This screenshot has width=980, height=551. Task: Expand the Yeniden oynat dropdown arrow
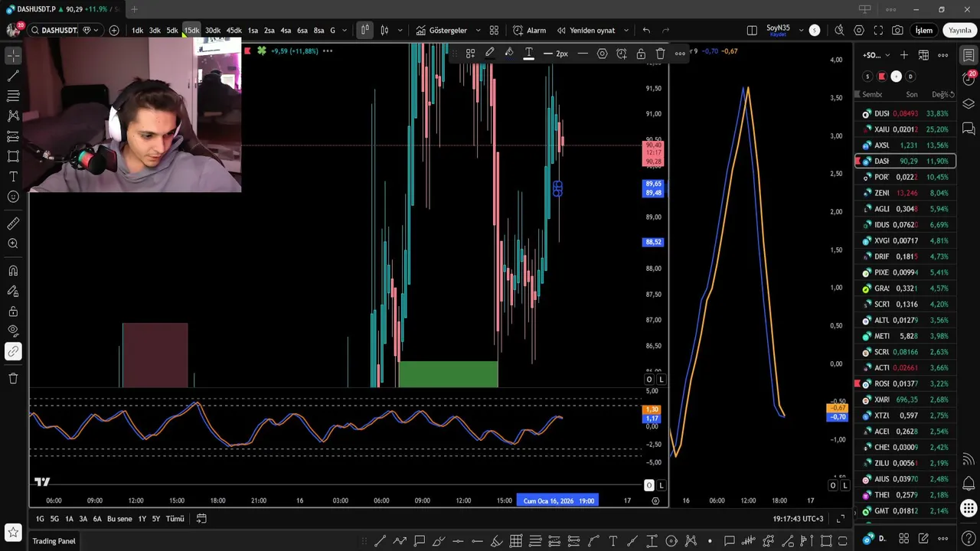tap(626, 31)
